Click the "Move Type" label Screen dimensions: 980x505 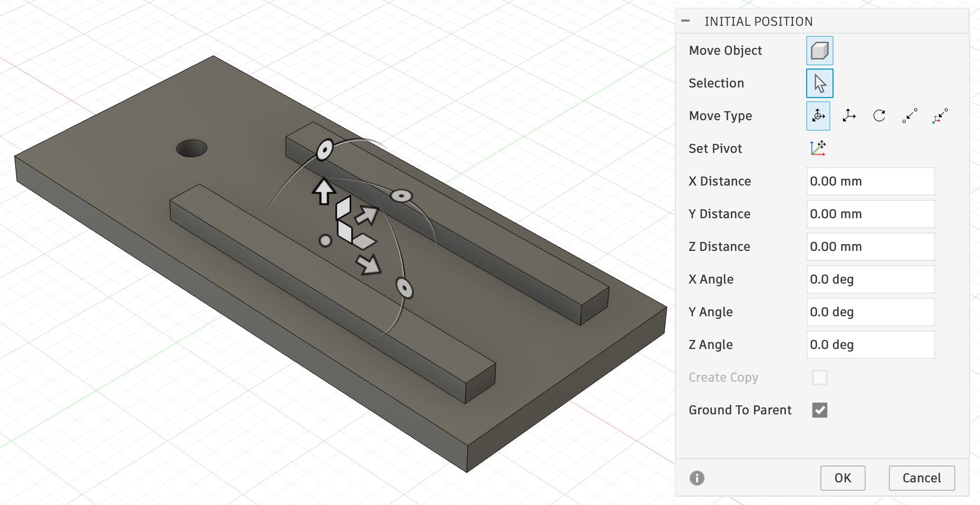[720, 116]
